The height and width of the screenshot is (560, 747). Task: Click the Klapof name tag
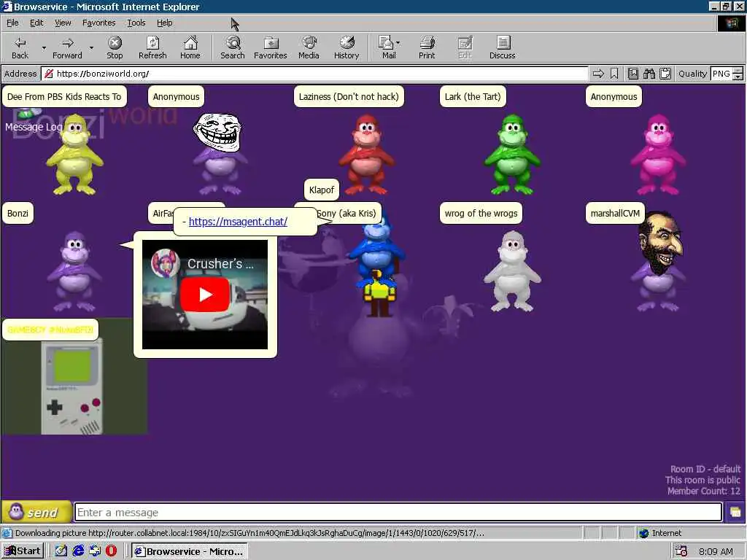(322, 190)
